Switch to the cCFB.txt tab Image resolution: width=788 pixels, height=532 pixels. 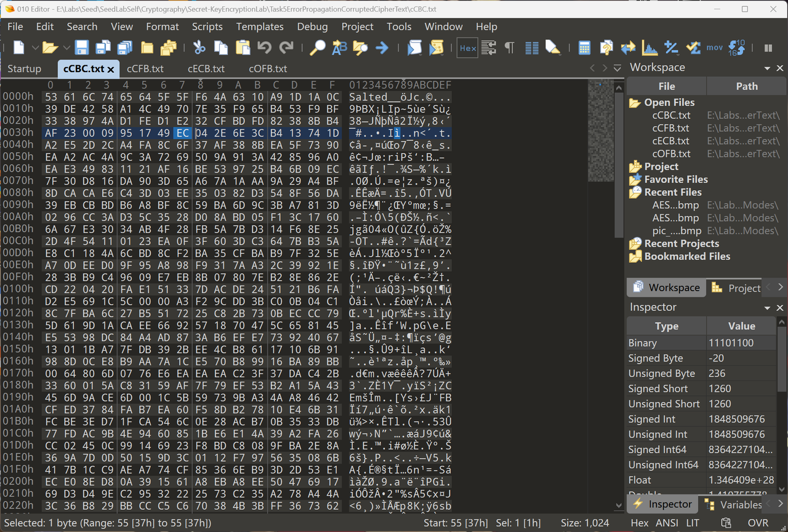click(145, 68)
